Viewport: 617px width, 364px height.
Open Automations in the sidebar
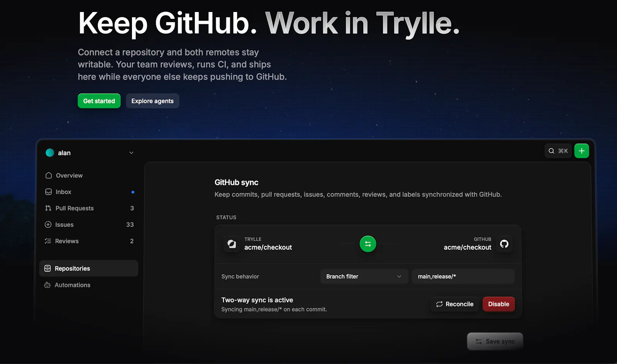pos(89,285)
